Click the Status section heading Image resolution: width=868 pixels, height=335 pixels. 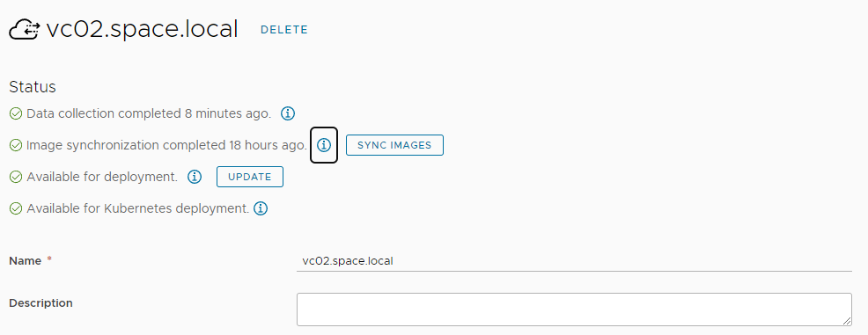pos(33,87)
